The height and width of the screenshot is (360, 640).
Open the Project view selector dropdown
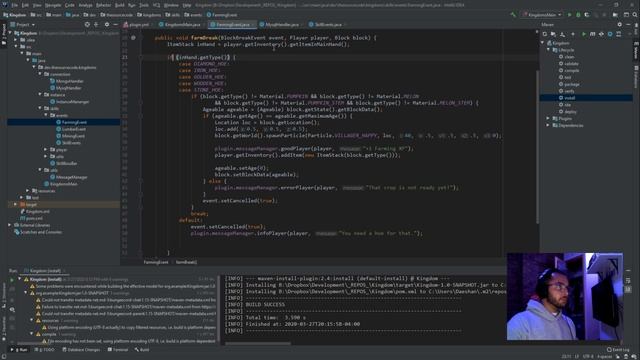[25, 24]
